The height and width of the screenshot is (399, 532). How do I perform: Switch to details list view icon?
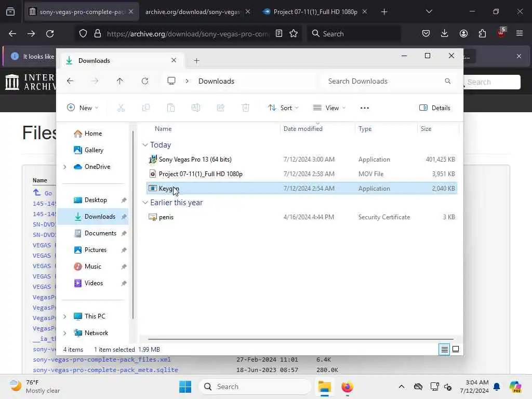(x=444, y=349)
